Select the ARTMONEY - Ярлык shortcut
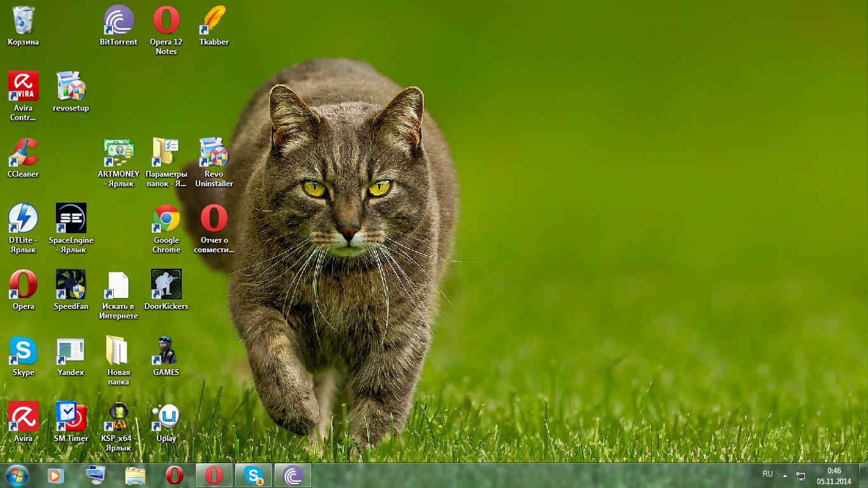Image resolution: width=868 pixels, height=488 pixels. 118,163
